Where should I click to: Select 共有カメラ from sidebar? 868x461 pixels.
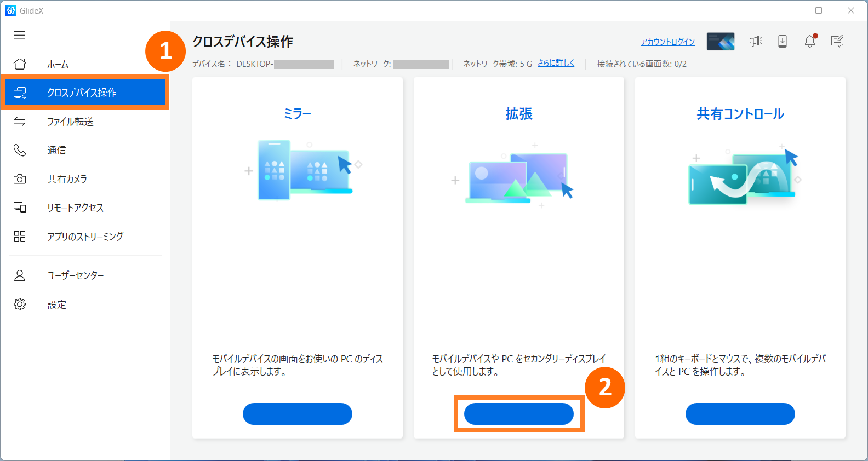pos(67,179)
